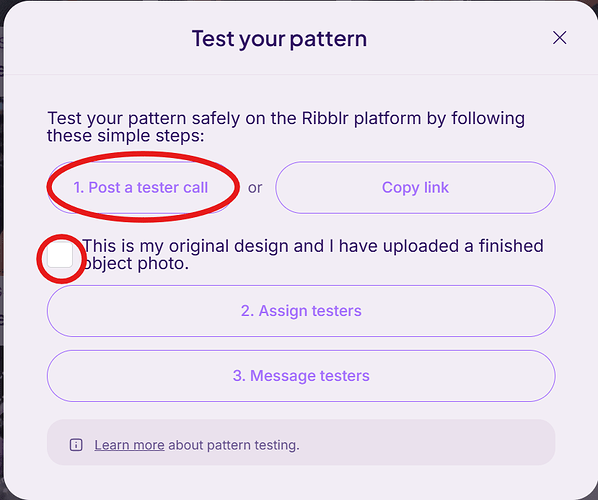Select the Message testers step
This screenshot has height=500, width=598.
pos(301,376)
